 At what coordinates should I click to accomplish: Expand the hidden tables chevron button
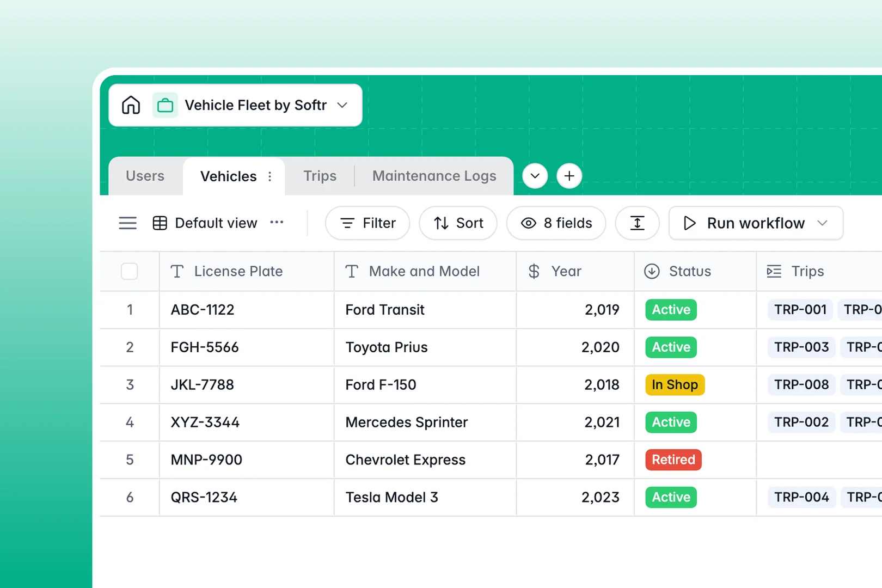click(x=535, y=176)
